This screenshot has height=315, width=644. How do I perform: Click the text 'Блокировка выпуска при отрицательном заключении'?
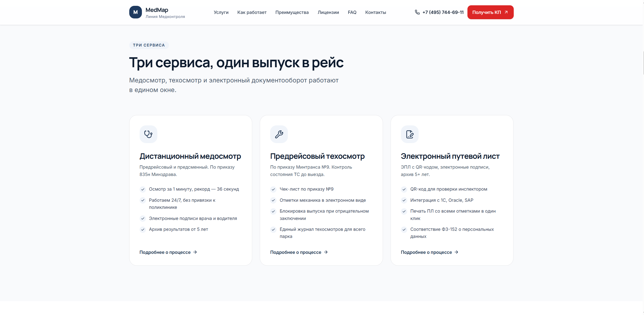(x=324, y=215)
